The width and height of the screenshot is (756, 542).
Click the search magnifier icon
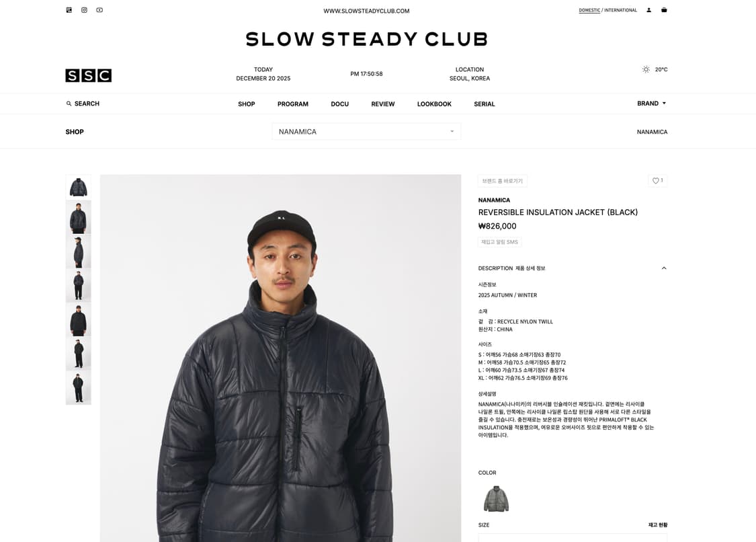pyautogui.click(x=69, y=104)
